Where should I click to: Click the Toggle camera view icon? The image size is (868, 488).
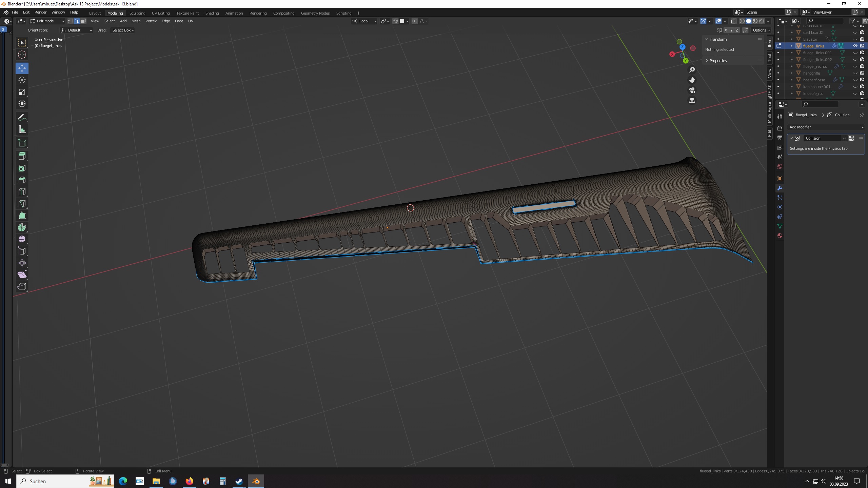[692, 90]
